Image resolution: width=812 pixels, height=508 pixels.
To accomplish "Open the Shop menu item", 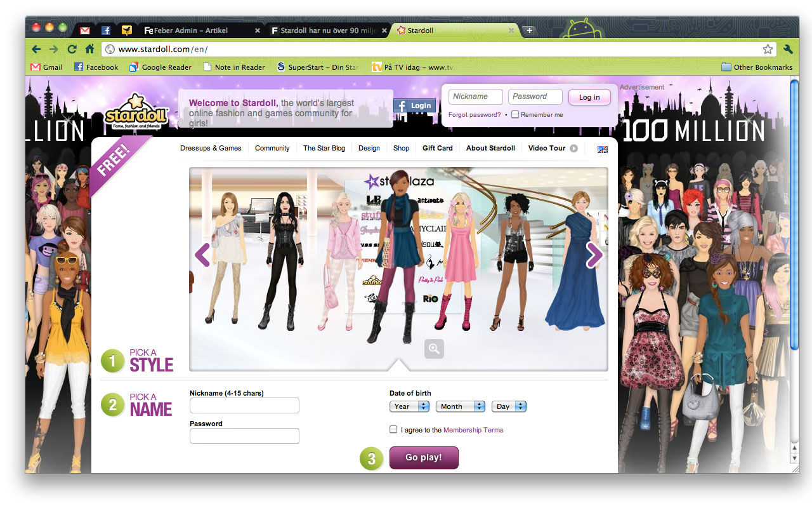I will pyautogui.click(x=401, y=148).
